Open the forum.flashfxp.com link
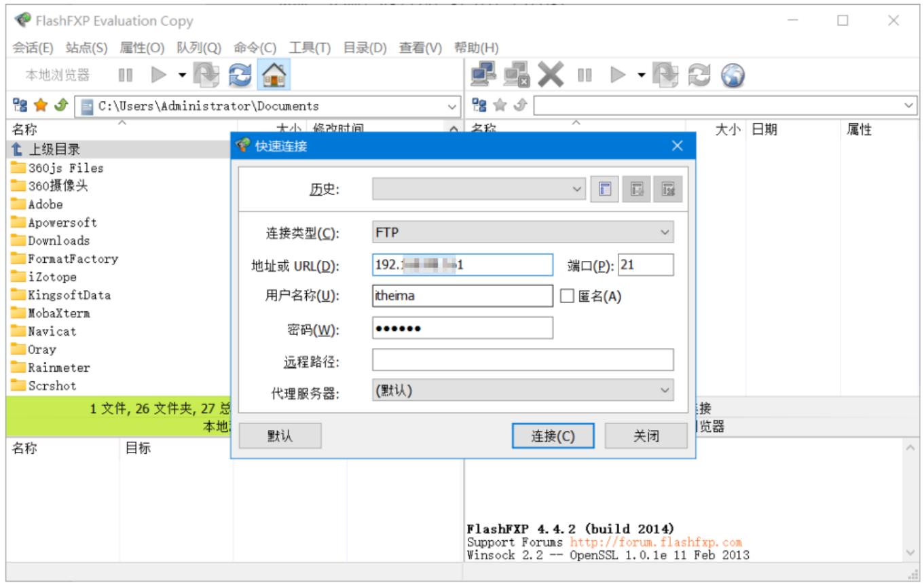Screen dimensions: 924x583 (656, 542)
